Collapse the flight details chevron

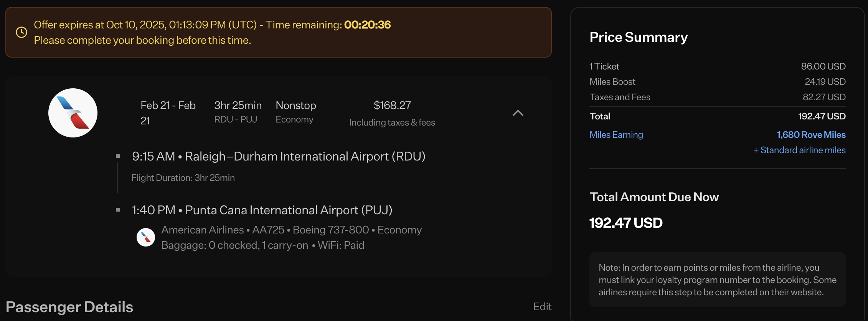coord(518,113)
